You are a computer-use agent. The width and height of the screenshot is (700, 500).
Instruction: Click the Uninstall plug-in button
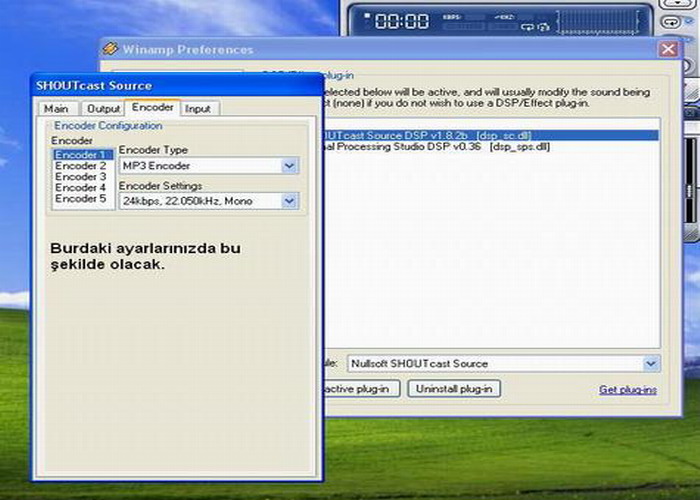(x=454, y=389)
